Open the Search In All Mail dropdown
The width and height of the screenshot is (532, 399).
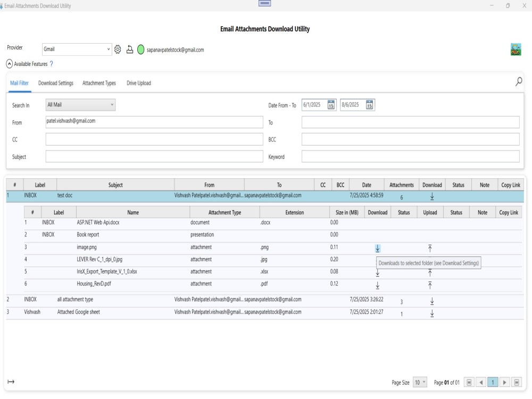click(80, 105)
